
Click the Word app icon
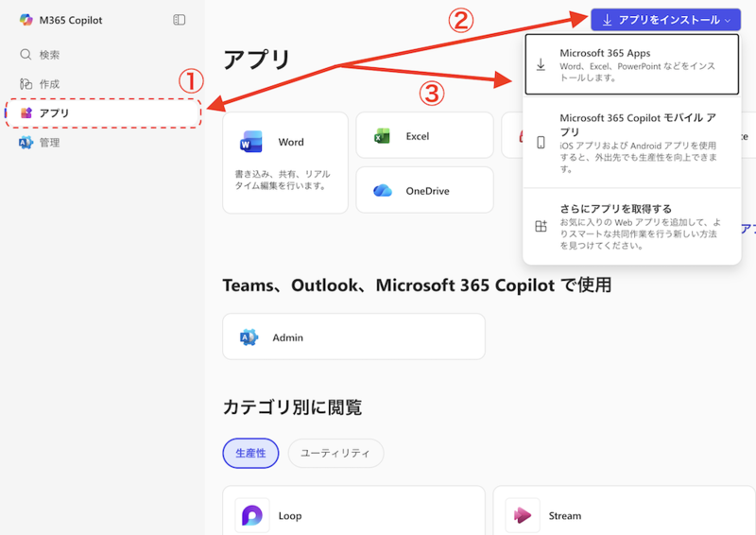click(x=251, y=142)
